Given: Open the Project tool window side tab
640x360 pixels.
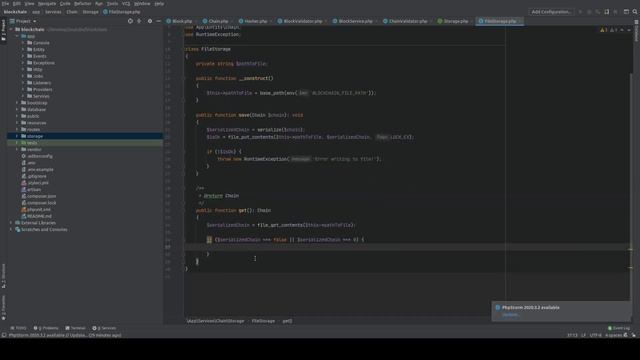Looking at the screenshot, I should 4,31.
